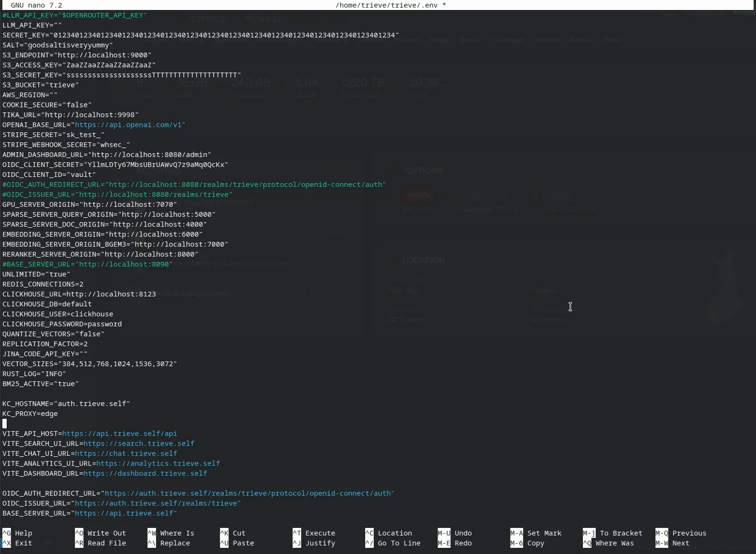This screenshot has width=756, height=554.
Task: Click the STRIPE_SECRET line
Action: pyautogui.click(x=54, y=135)
